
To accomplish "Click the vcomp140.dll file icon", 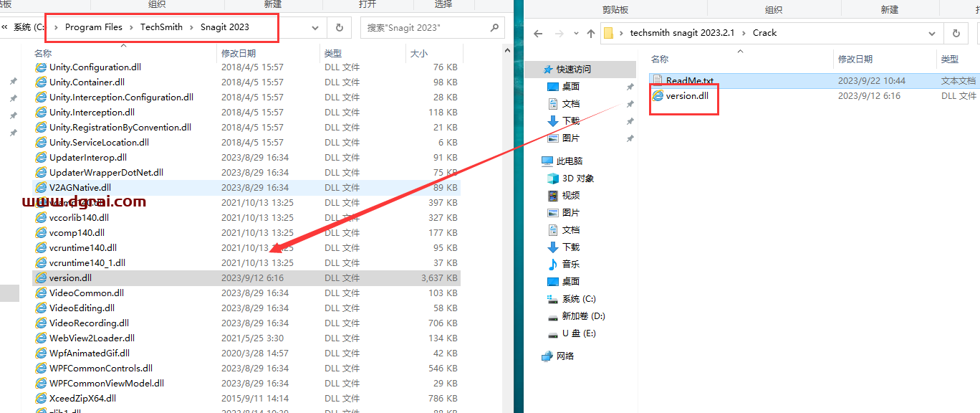I will [41, 233].
